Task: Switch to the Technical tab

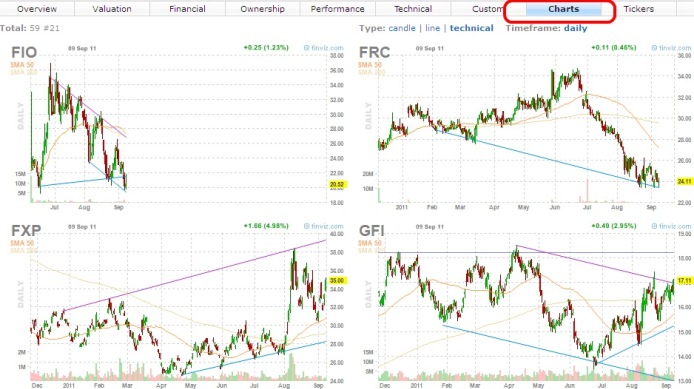Action: click(413, 9)
